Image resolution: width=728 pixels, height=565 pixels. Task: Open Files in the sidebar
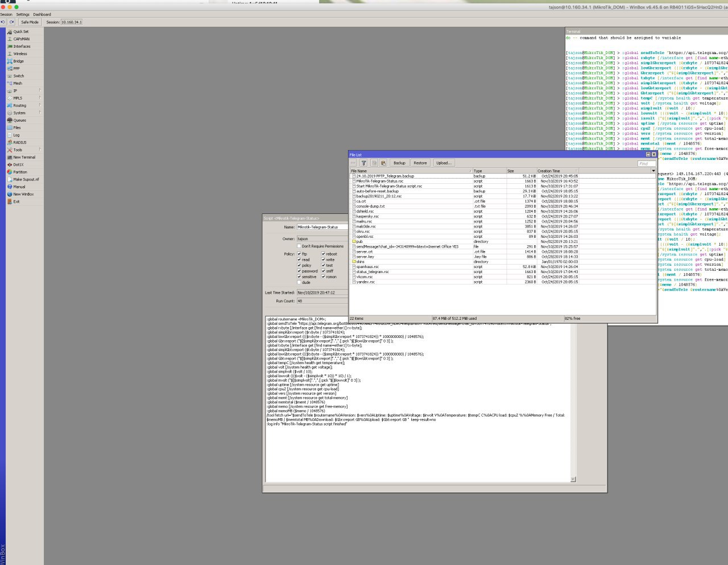(x=17, y=128)
